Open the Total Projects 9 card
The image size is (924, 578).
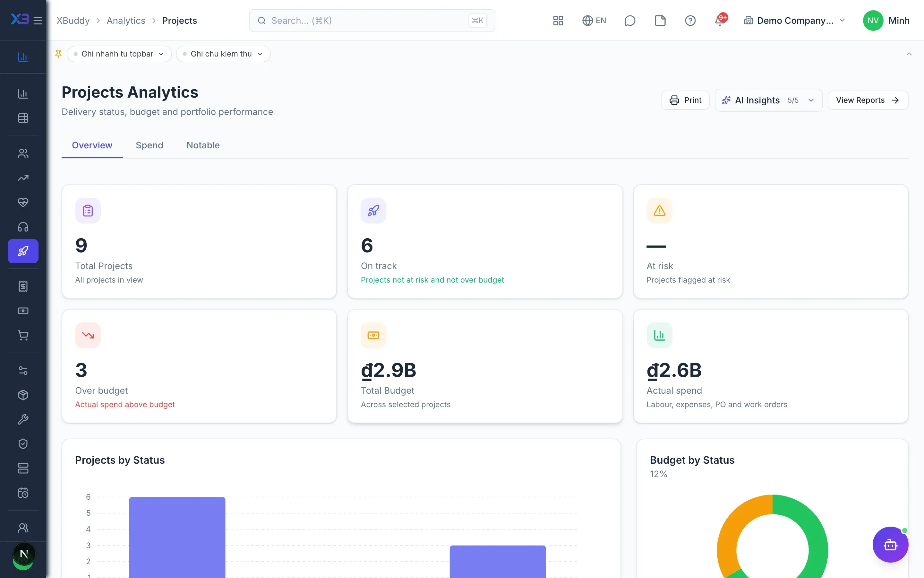199,241
